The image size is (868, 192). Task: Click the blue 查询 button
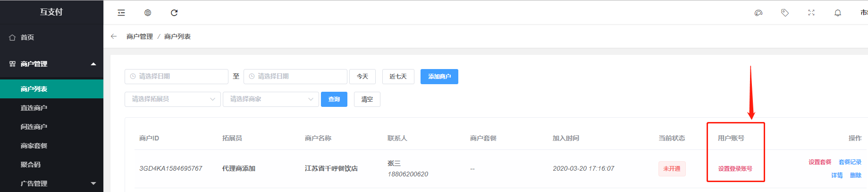click(334, 99)
